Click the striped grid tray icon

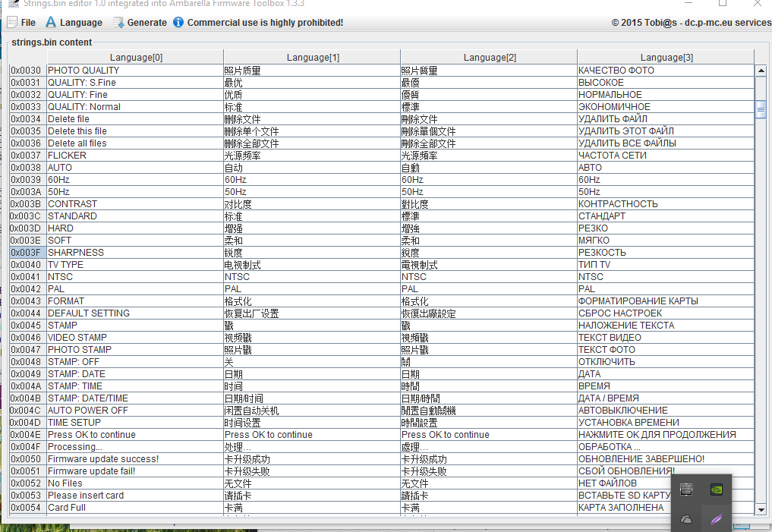(x=686, y=490)
